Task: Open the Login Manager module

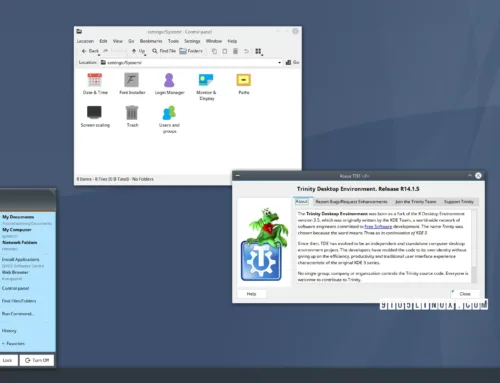Action: 169,84
